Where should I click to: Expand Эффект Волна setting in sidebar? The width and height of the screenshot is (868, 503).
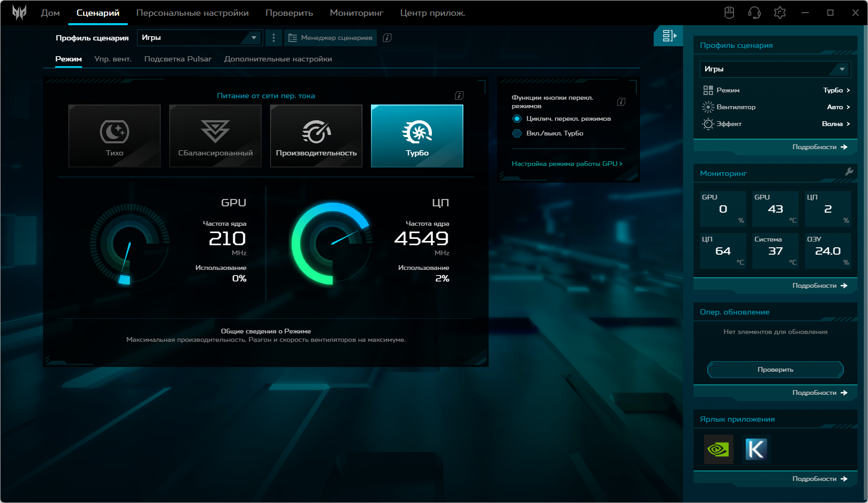click(776, 124)
